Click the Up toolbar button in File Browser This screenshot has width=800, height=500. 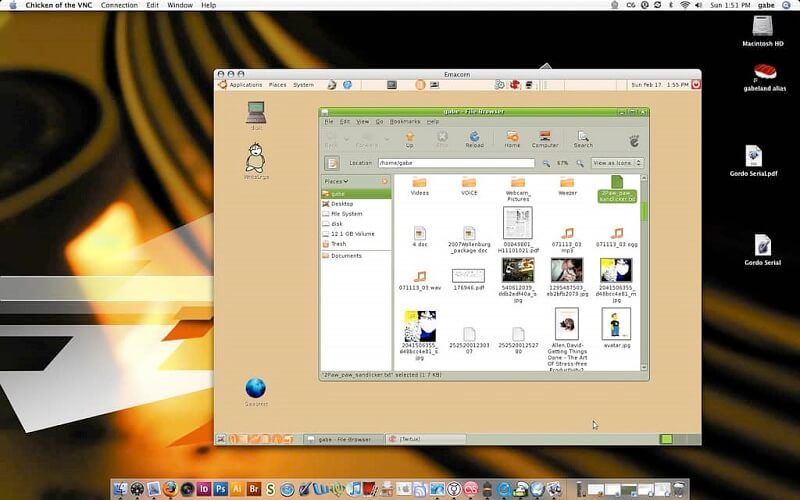(409, 139)
